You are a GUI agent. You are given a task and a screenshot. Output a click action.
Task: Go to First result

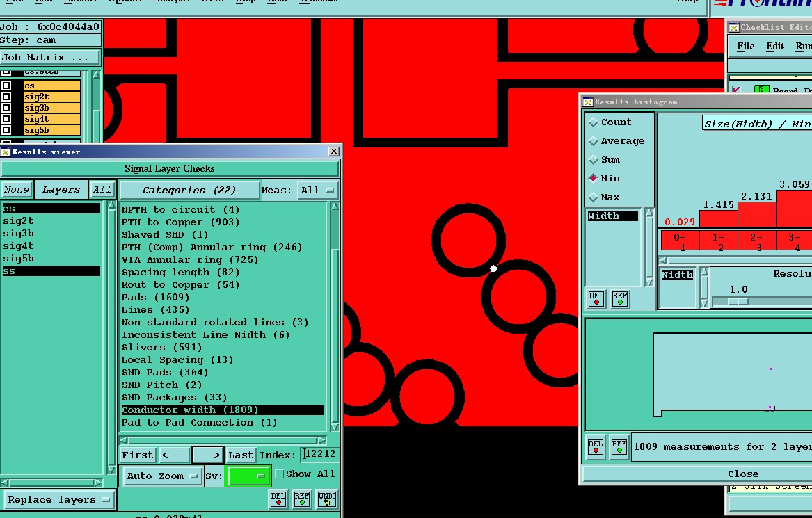(138, 455)
